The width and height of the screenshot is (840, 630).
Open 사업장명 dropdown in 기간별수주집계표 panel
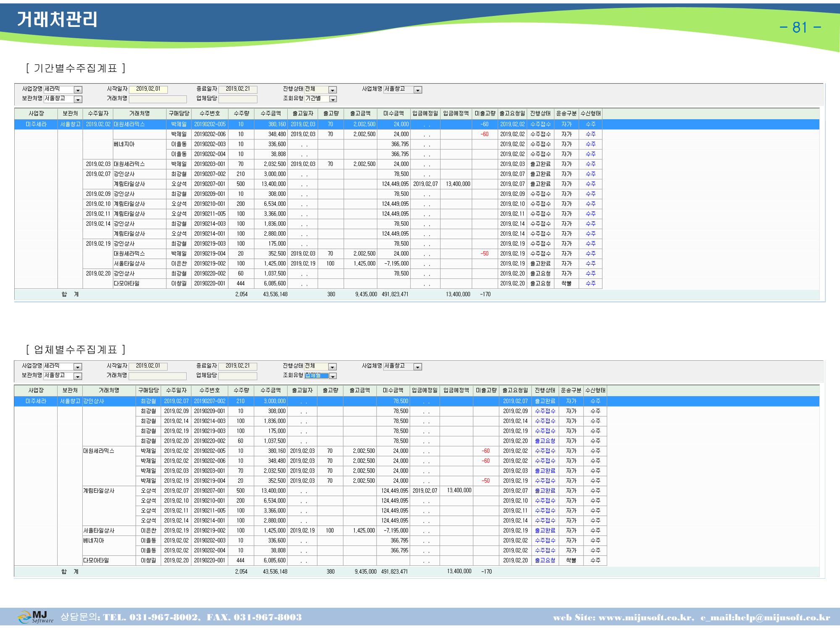click(x=78, y=90)
